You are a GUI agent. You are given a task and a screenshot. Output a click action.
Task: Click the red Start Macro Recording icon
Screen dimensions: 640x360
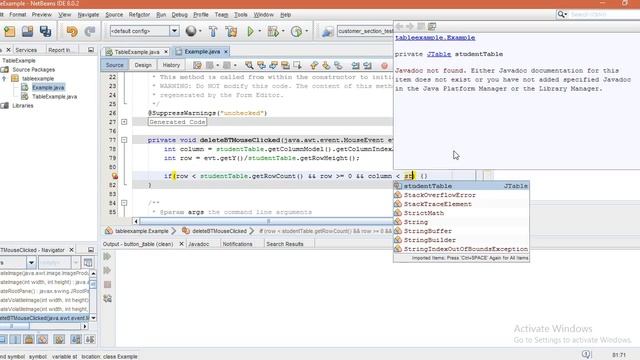point(384,65)
